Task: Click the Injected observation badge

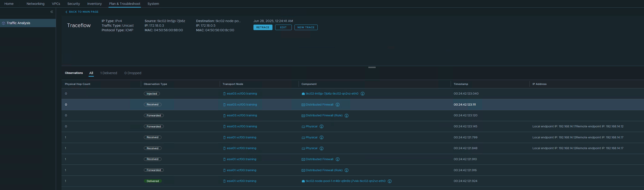Action: [152, 94]
